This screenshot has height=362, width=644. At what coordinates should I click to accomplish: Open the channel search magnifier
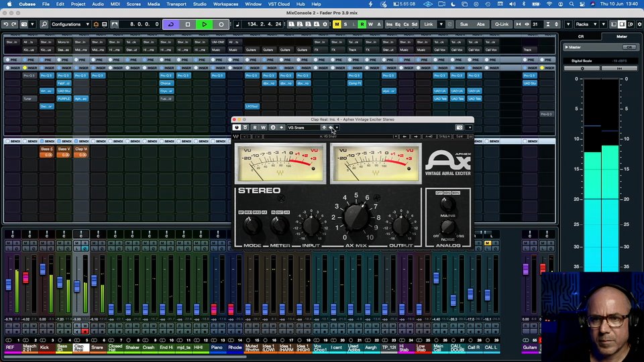(44, 24)
